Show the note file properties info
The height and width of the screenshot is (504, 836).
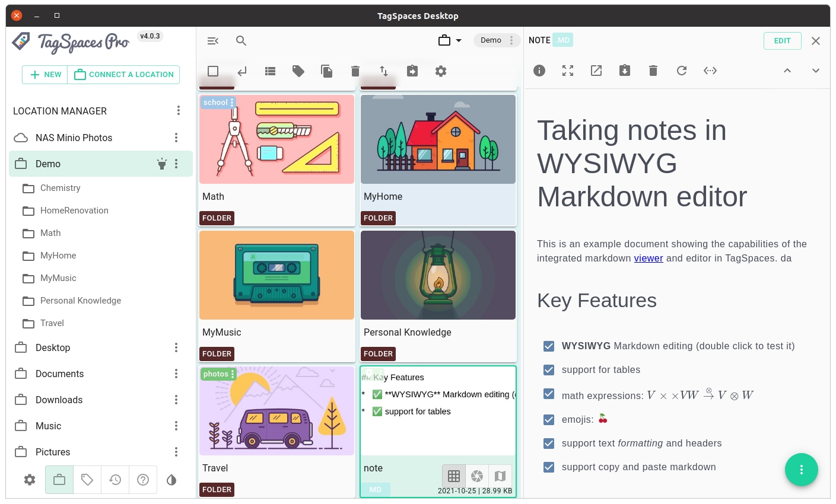pos(539,71)
